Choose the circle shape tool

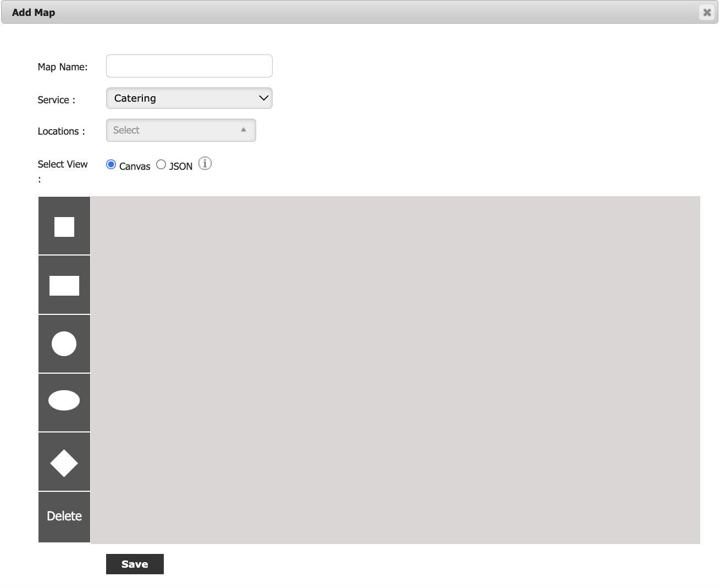click(64, 344)
